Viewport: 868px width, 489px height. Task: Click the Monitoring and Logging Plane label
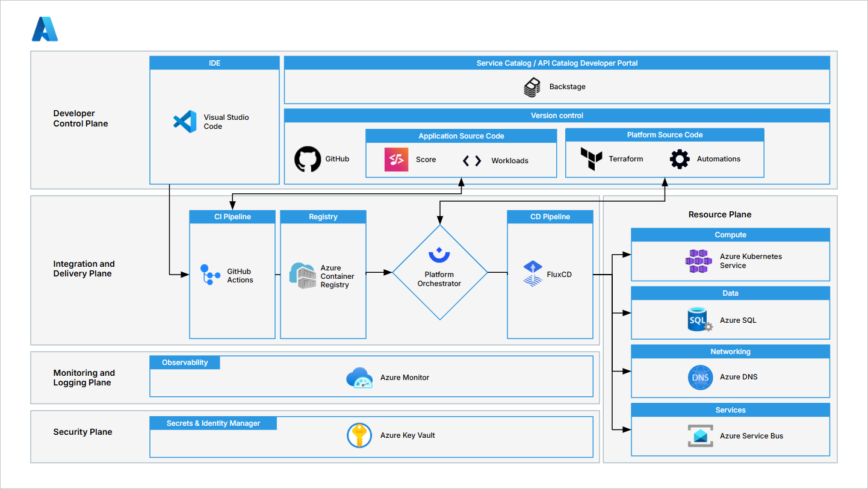84,378
